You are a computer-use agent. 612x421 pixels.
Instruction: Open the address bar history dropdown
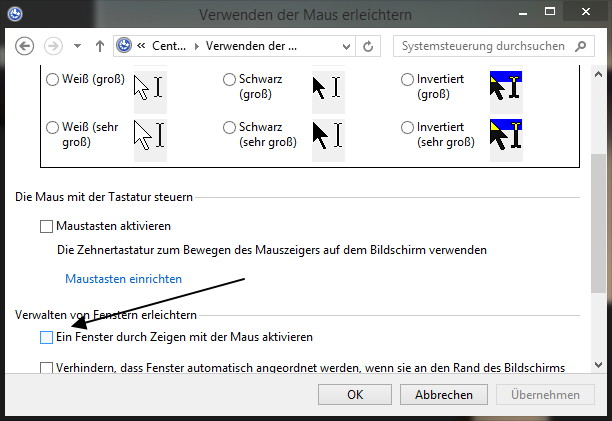coord(346,47)
